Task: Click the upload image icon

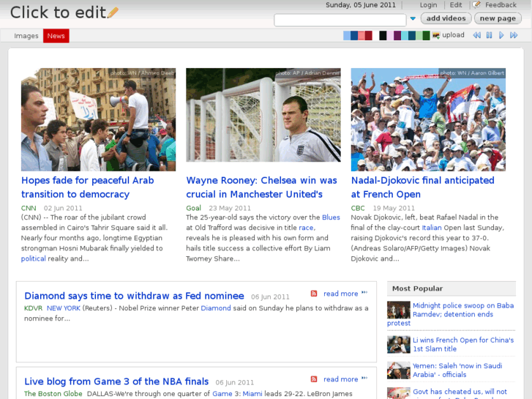Action: pos(436,35)
